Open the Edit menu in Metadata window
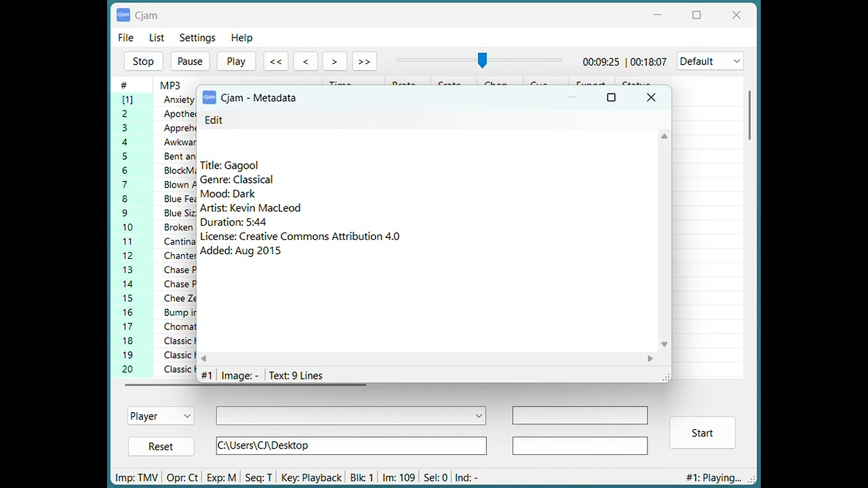This screenshot has width=868, height=488. click(214, 120)
